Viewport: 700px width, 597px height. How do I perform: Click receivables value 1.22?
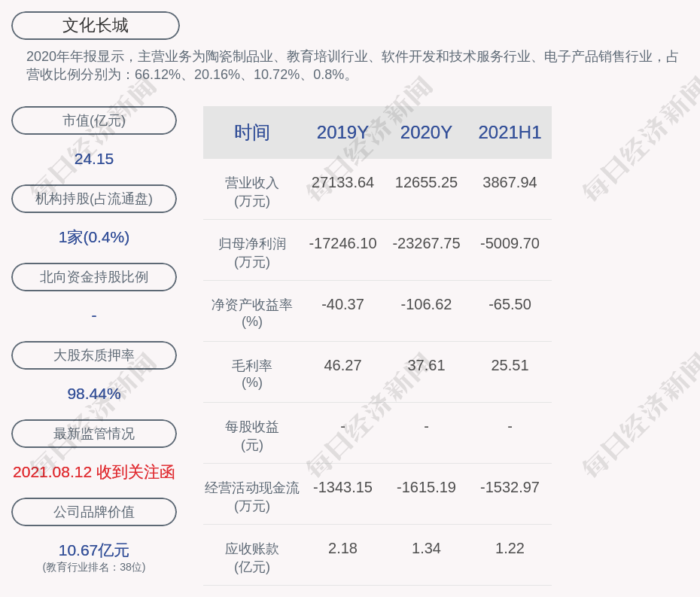pos(510,548)
